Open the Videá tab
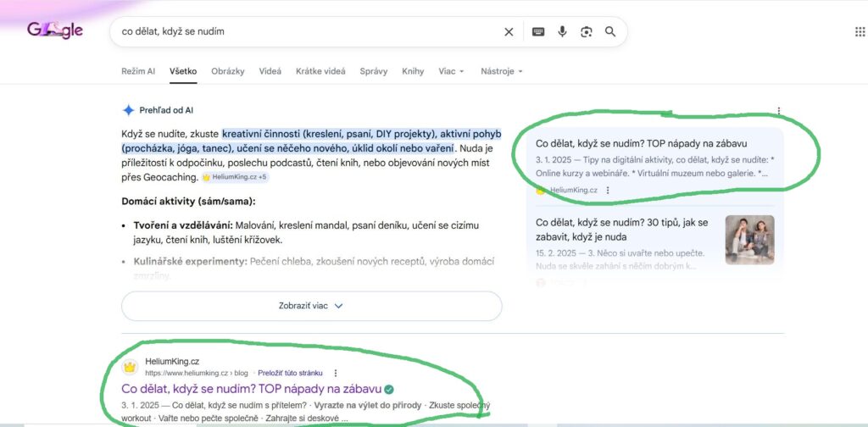This screenshot has width=868, height=427. point(270,71)
